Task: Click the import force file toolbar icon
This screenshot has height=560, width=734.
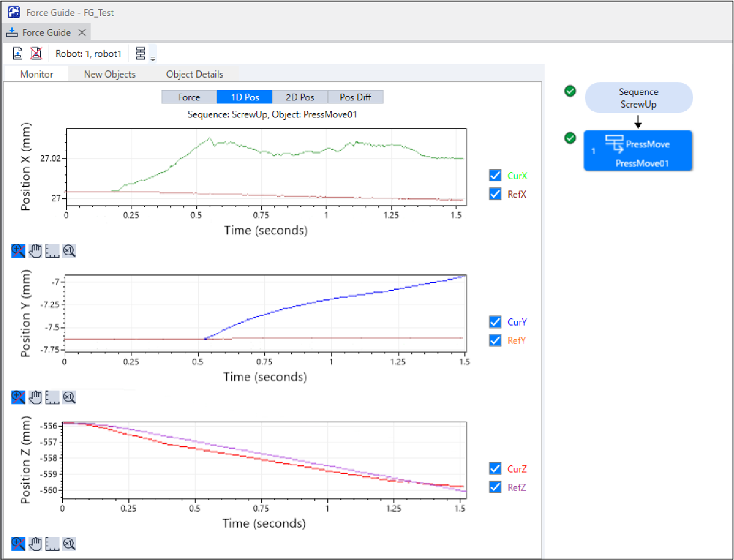Action: tap(18, 53)
